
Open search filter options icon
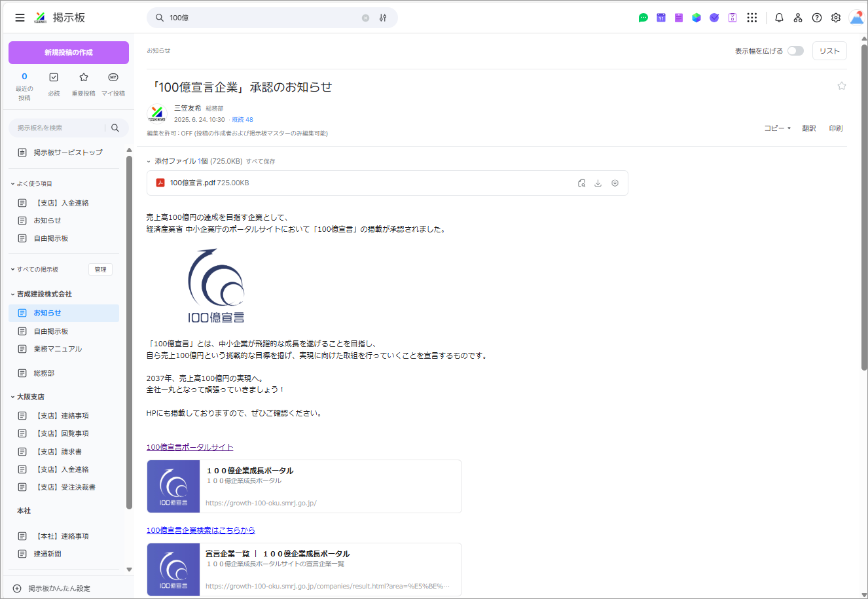point(383,18)
